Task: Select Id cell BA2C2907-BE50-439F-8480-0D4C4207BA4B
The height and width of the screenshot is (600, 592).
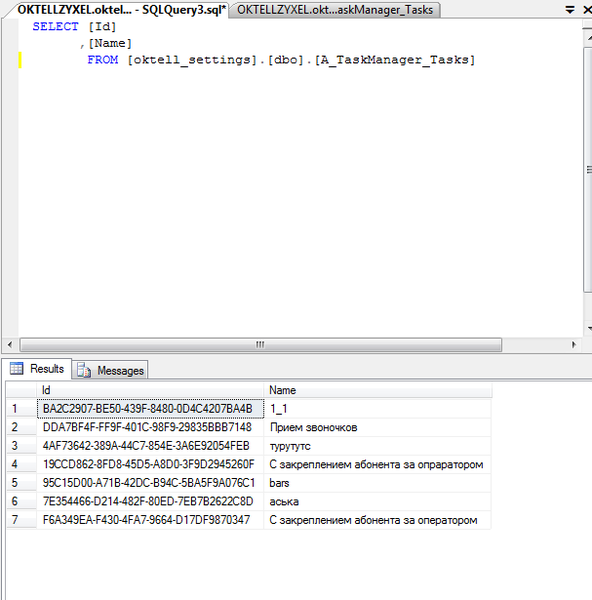Action: [x=150, y=409]
